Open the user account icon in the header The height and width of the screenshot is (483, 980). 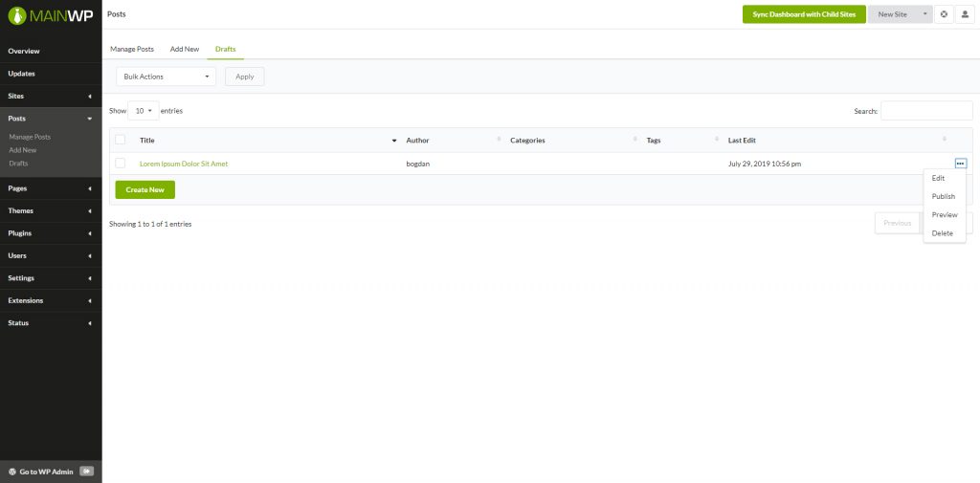pyautogui.click(x=965, y=14)
